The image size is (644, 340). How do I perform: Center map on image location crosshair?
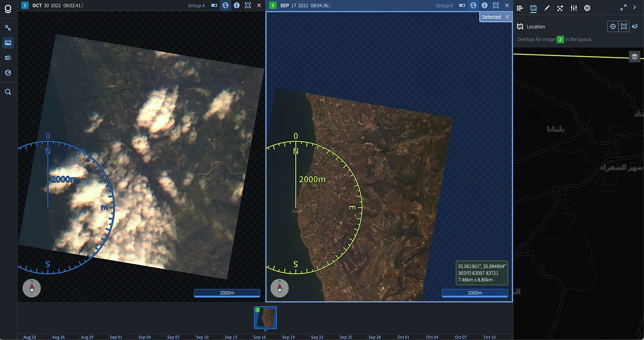click(613, 27)
